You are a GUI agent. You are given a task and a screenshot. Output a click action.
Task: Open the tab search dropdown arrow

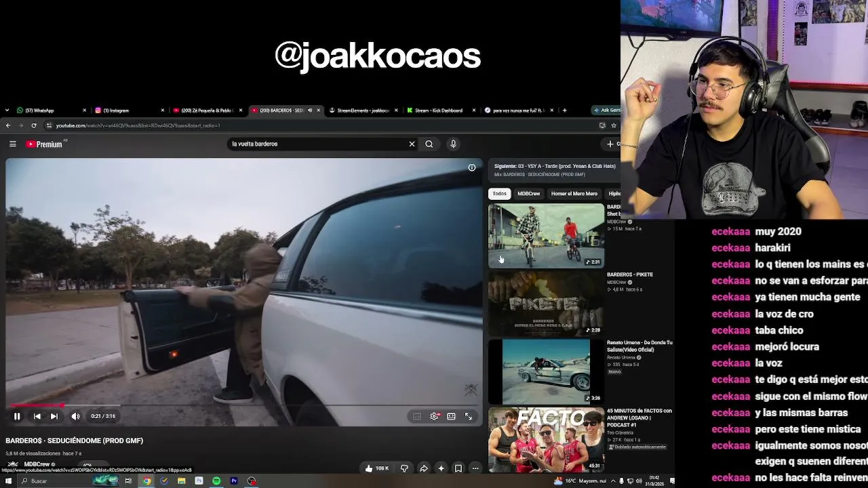point(7,110)
